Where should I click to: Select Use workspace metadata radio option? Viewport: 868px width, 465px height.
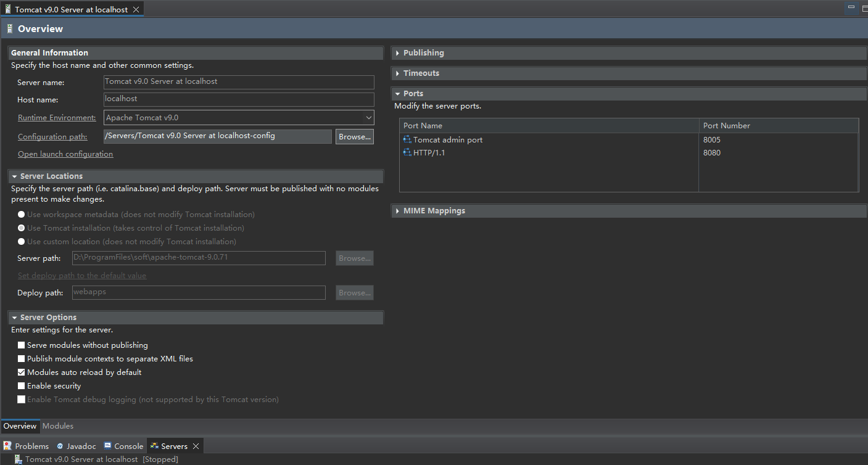(x=22, y=215)
